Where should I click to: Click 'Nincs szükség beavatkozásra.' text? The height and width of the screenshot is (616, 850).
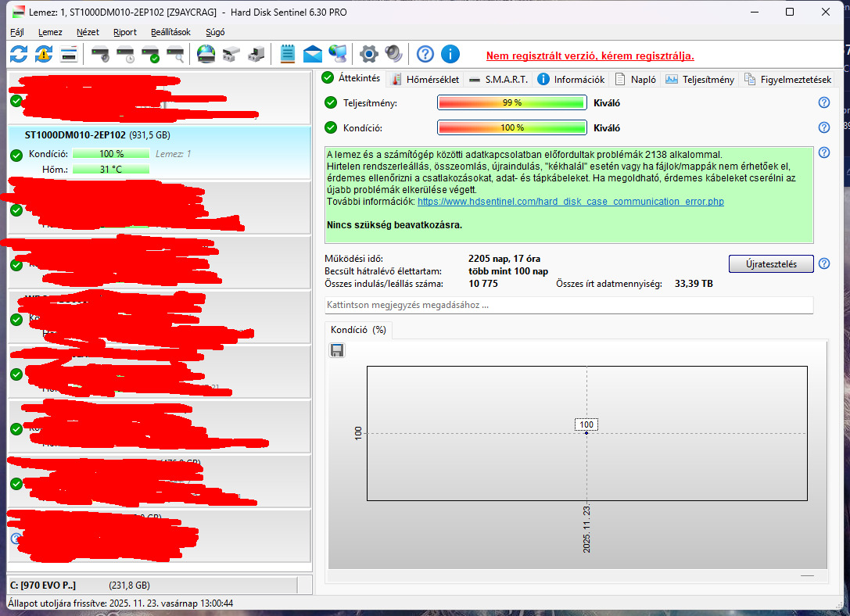point(394,225)
